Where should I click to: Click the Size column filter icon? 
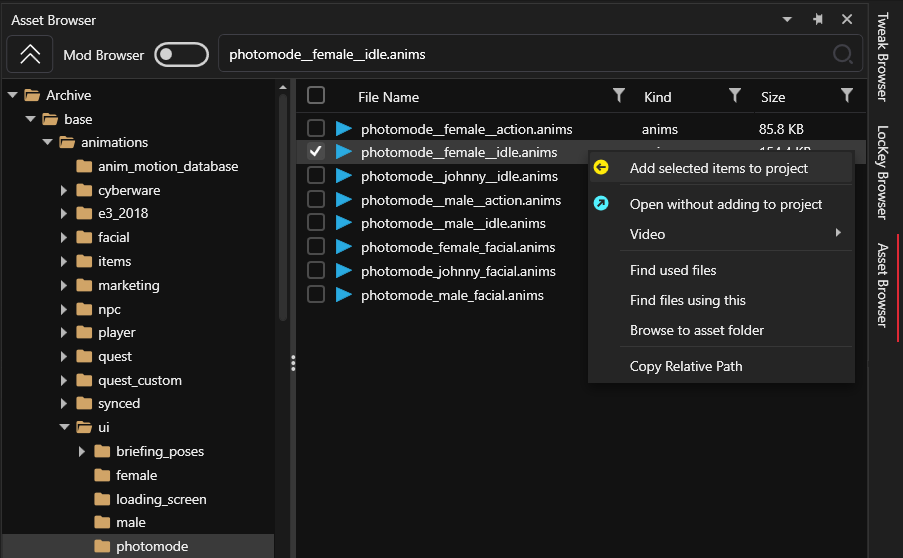click(847, 95)
